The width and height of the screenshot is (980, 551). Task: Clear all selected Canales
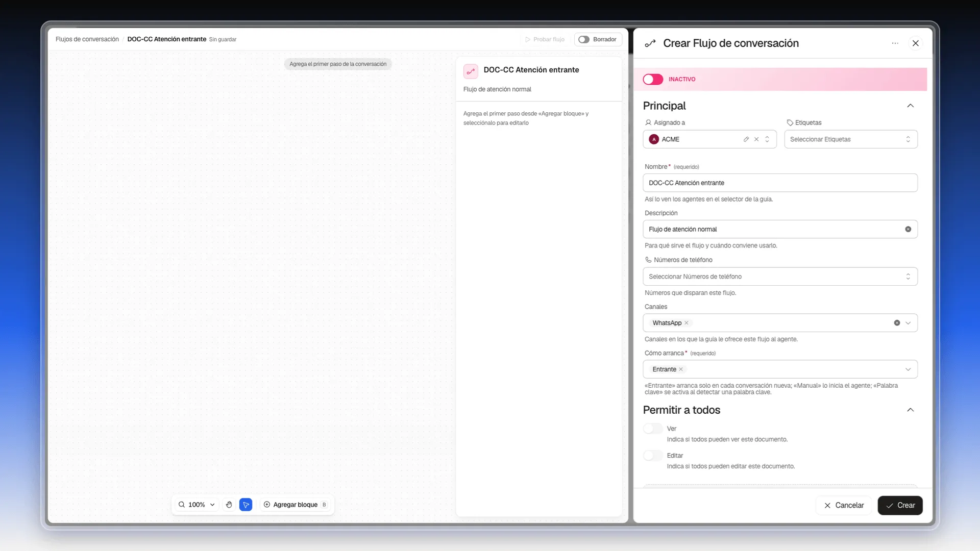point(897,323)
